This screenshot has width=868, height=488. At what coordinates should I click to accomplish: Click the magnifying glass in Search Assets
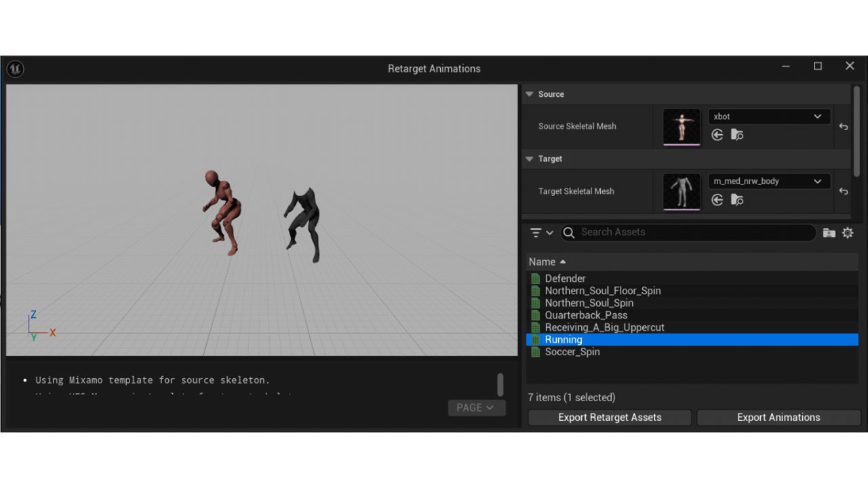[568, 232]
